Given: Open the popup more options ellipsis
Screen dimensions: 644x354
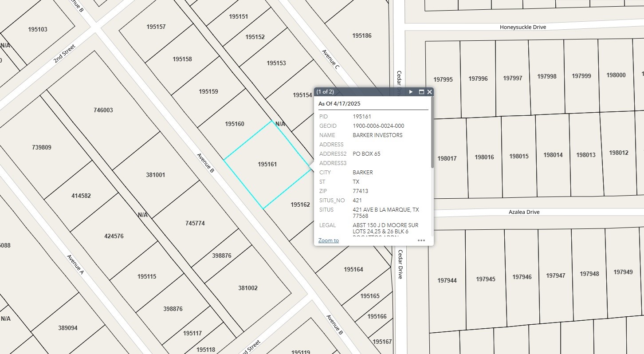Looking at the screenshot, I should point(421,240).
